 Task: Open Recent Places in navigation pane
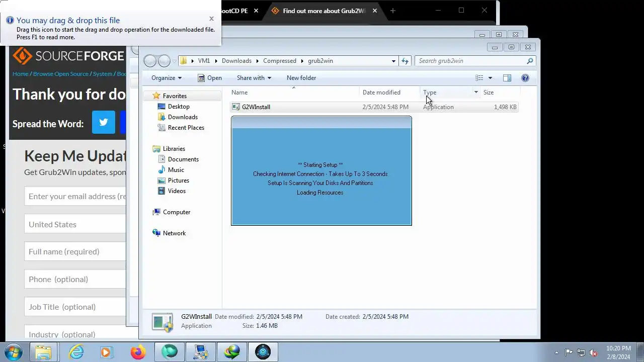coord(186,128)
